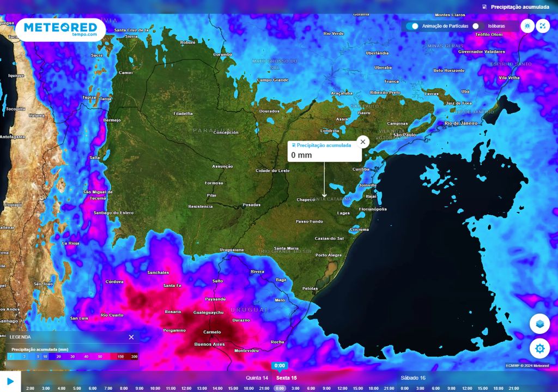Click the 20 mm legend color band
This screenshot has width=558, height=392.
[58, 356]
